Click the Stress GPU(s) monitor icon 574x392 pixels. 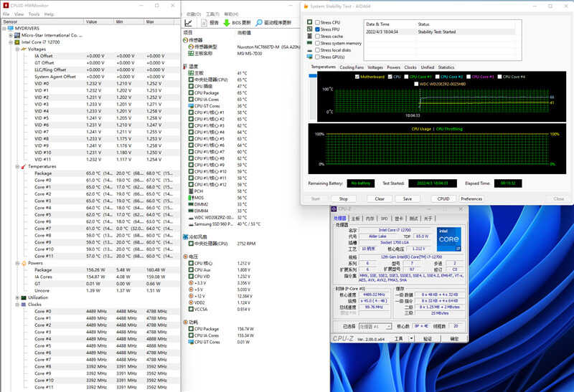coord(310,57)
